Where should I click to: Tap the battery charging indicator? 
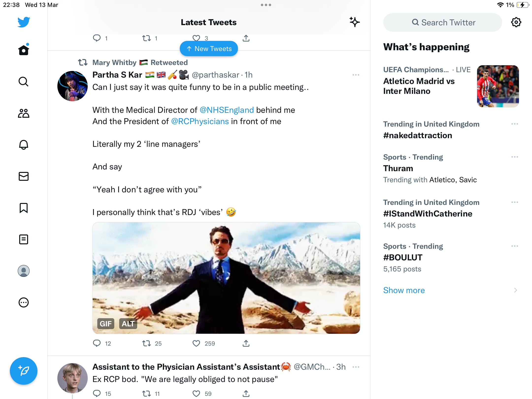pyautogui.click(x=523, y=5)
